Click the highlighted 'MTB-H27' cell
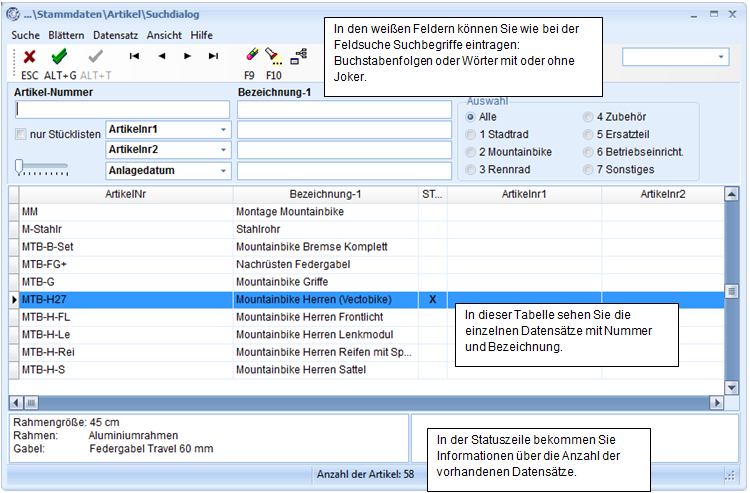Screen dimensions: 750x493 [x=126, y=300]
